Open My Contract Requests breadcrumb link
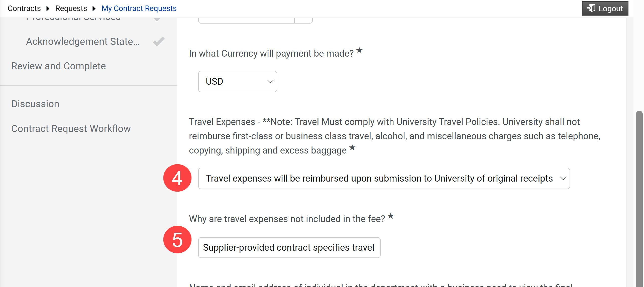The height and width of the screenshot is (287, 644). pyautogui.click(x=139, y=8)
